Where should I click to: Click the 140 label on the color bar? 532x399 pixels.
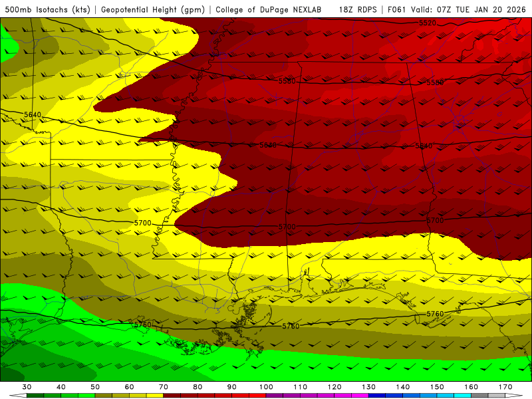[403, 387]
